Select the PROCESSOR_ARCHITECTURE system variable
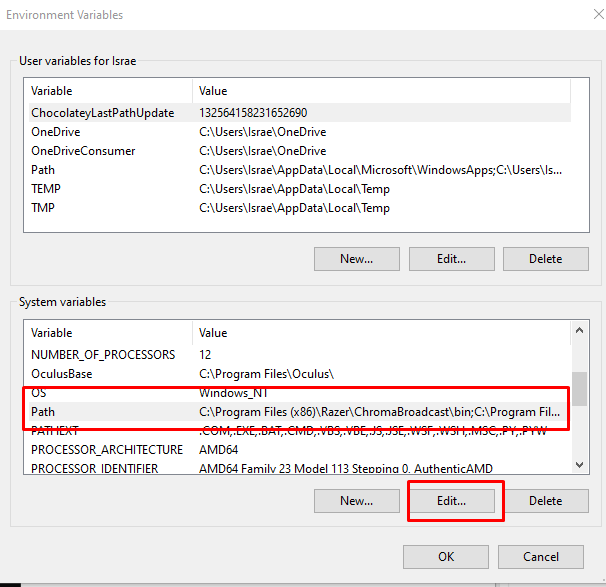 pos(107,450)
